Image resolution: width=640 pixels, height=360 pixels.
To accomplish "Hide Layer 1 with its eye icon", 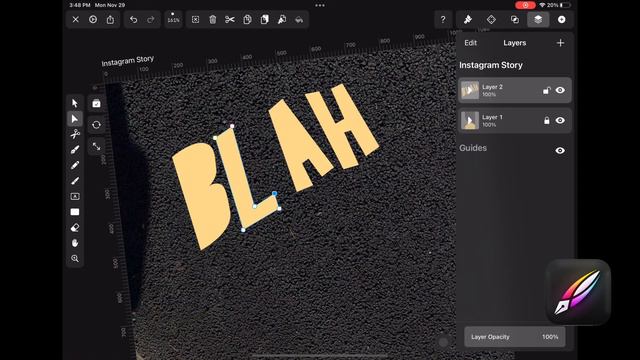I will point(560,120).
